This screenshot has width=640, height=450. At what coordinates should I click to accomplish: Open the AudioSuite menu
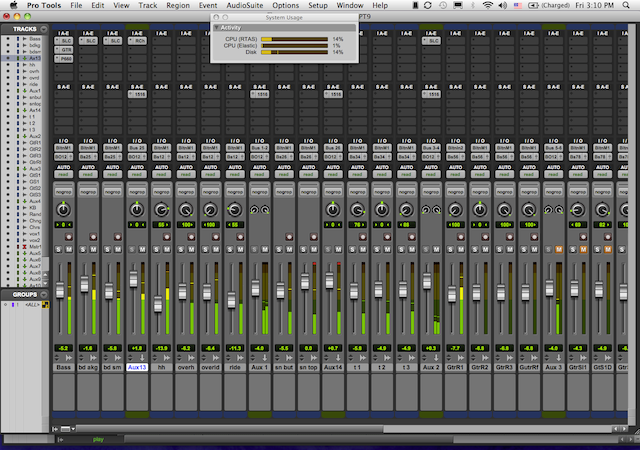pyautogui.click(x=245, y=5)
